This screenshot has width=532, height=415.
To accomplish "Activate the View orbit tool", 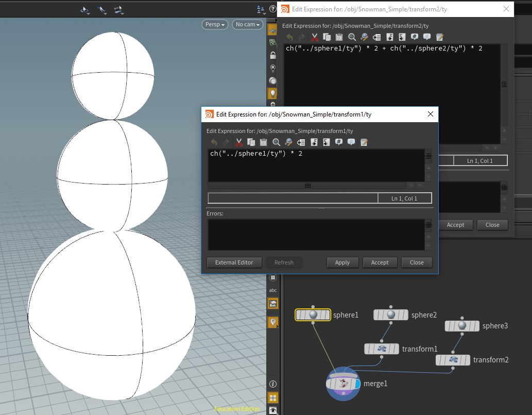I will [84, 9].
